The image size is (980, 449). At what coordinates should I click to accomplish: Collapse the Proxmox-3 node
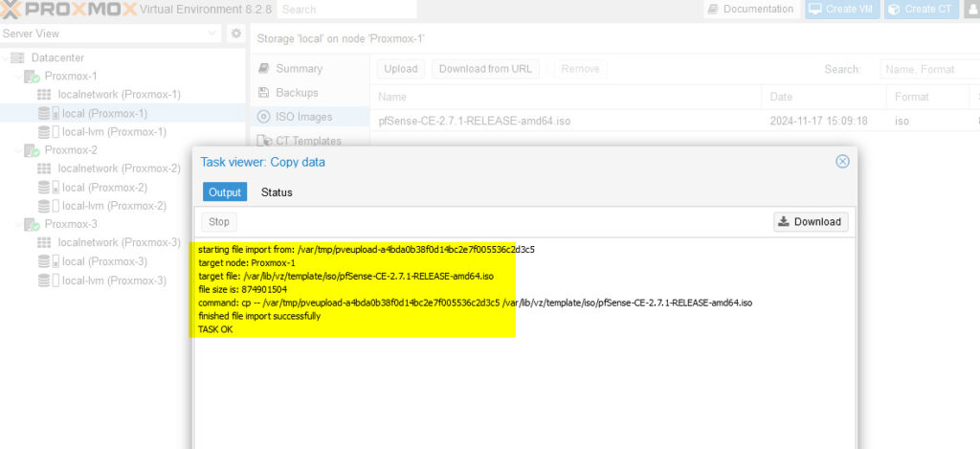(18, 224)
